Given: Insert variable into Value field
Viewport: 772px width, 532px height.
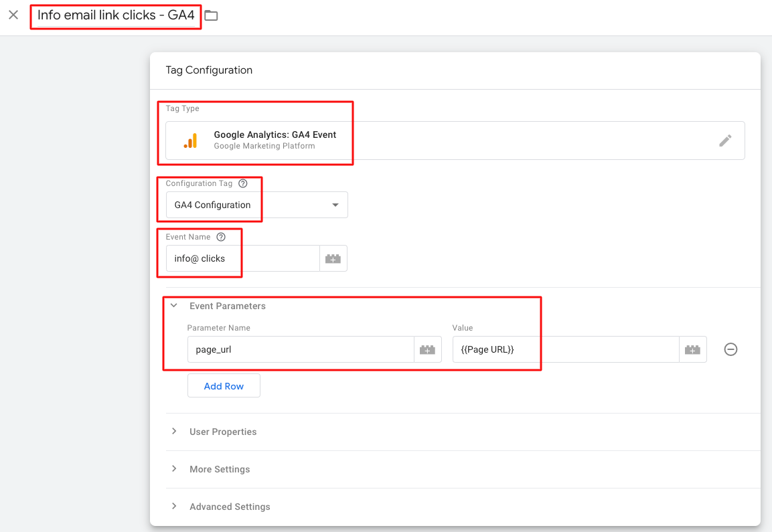Looking at the screenshot, I should pos(693,349).
